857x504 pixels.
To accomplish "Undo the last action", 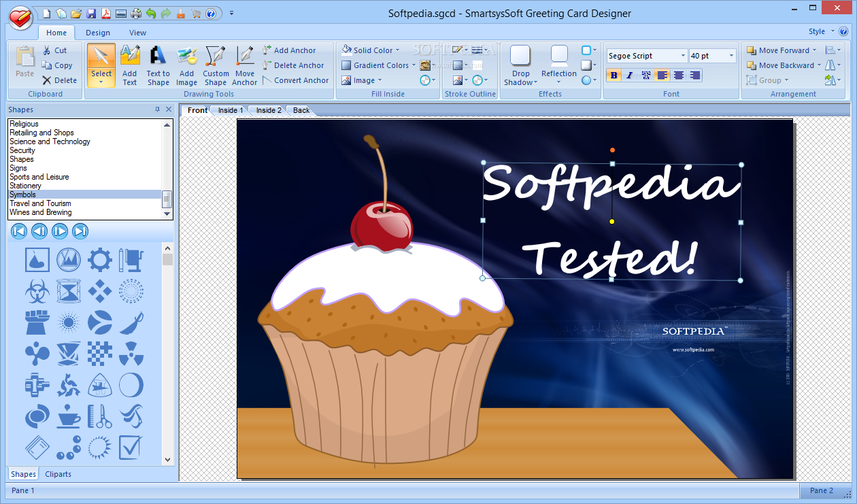I will coord(151,13).
